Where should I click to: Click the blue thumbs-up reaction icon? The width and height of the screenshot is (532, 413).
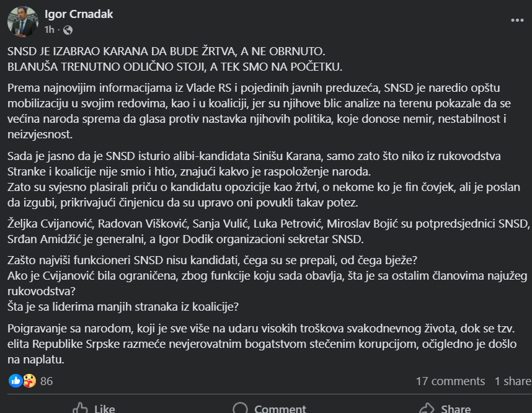click(15, 381)
